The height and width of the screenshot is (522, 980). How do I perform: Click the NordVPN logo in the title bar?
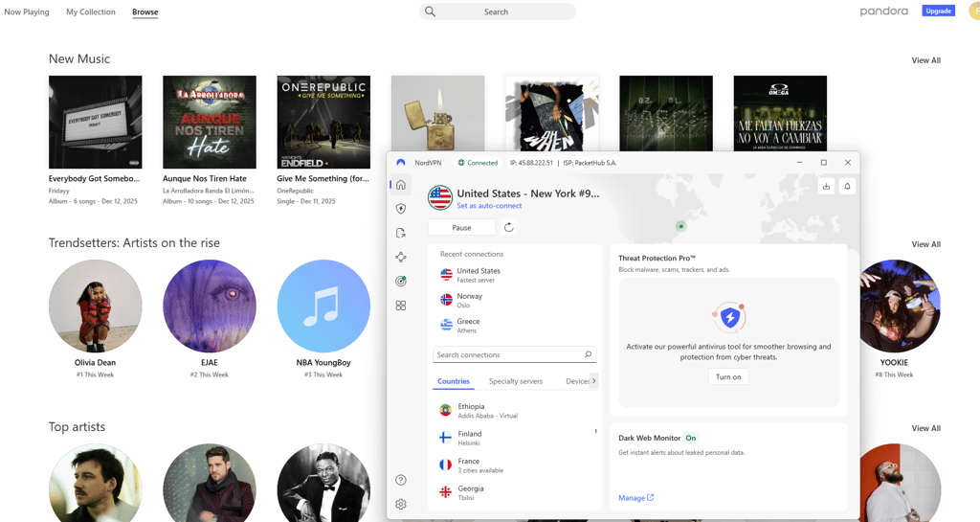coord(401,163)
